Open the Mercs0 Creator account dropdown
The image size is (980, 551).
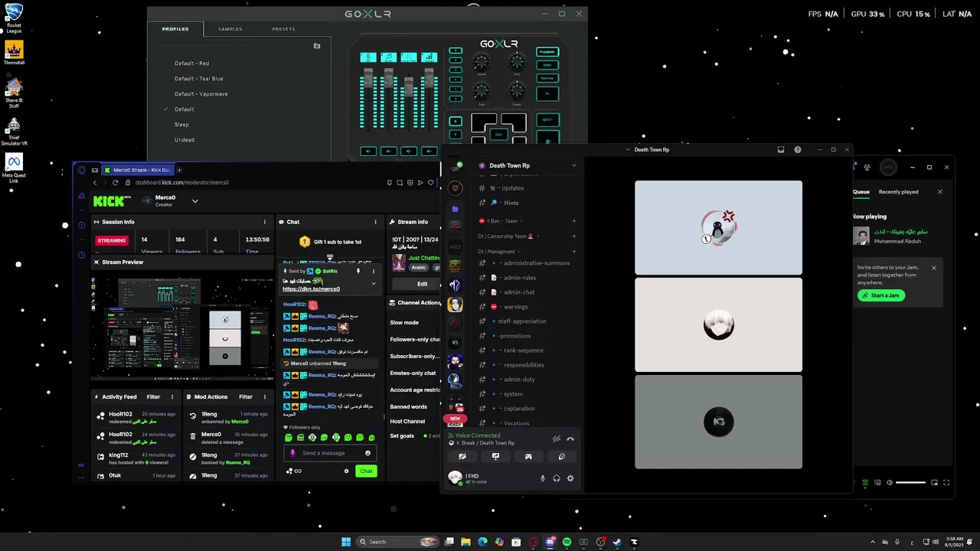194,201
